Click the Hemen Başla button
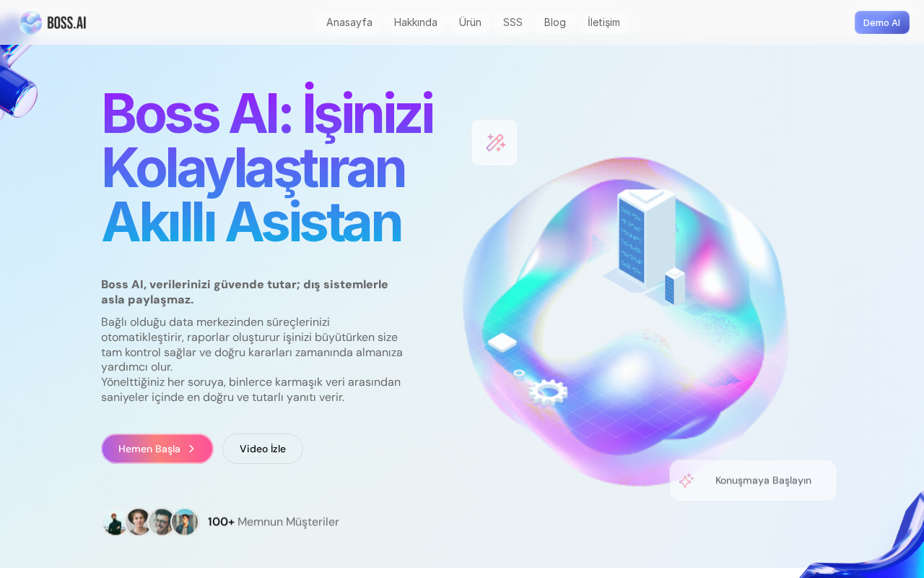924x578 pixels. click(x=157, y=449)
